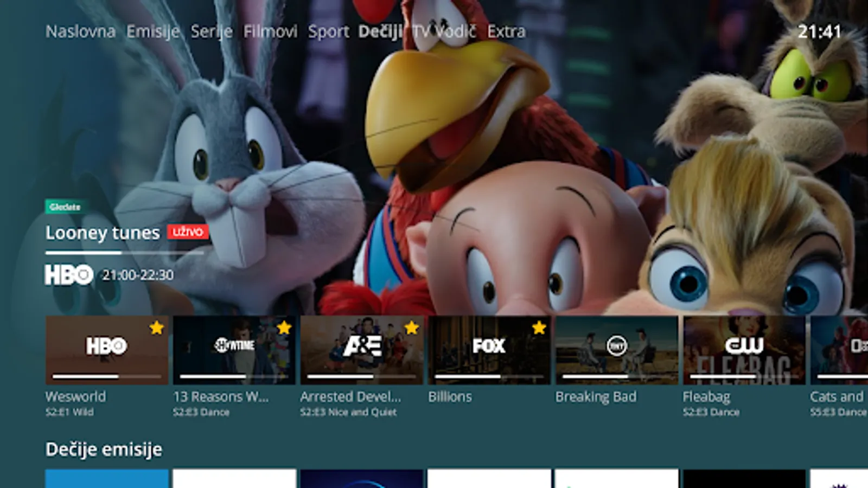Select the Showtime logo on 13 Reasons card
868x488 pixels.
pyautogui.click(x=234, y=345)
